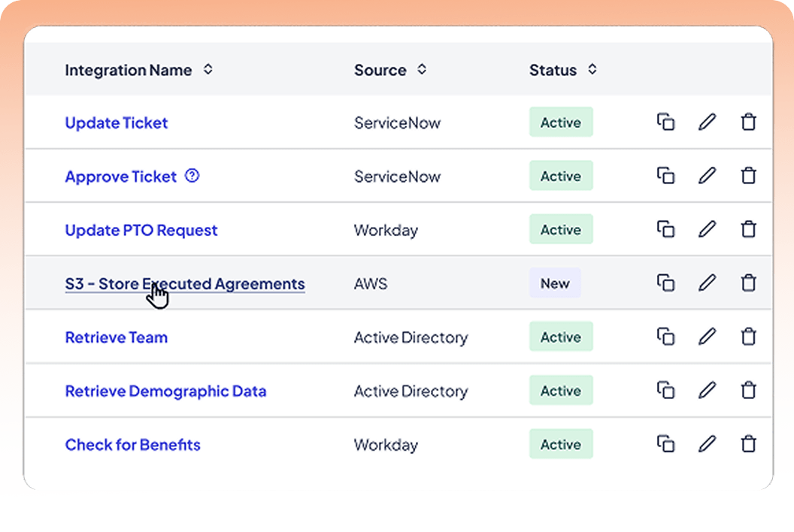Select the edit pencil for Approve Ticket
Screen dimensions: 794x532
707,175
